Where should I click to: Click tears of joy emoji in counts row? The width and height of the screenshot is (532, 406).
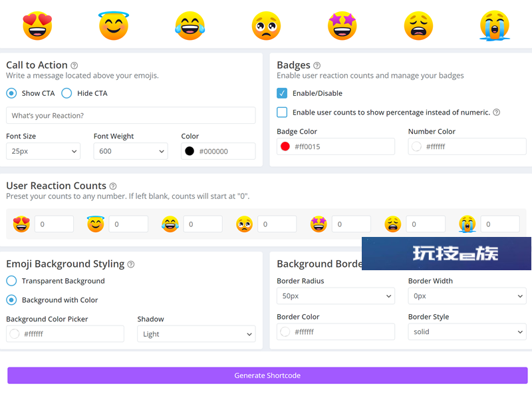point(170,224)
